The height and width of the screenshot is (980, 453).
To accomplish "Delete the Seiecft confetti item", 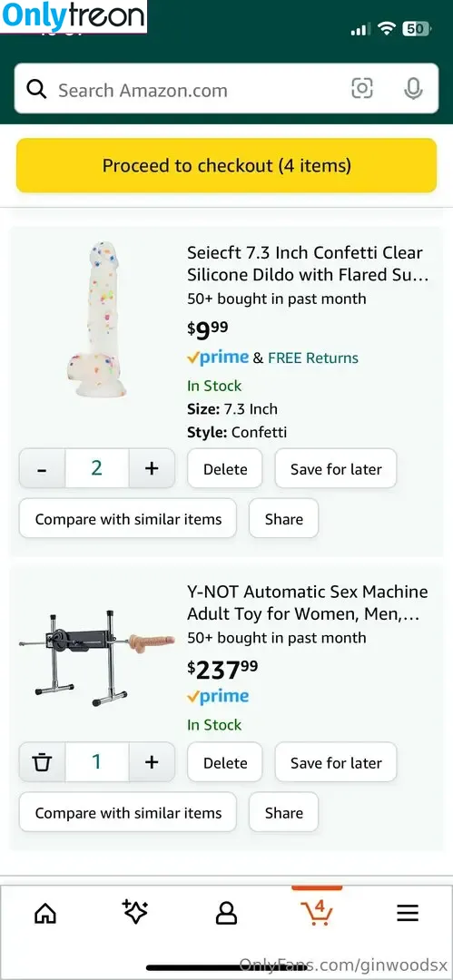I will pyautogui.click(x=225, y=469).
